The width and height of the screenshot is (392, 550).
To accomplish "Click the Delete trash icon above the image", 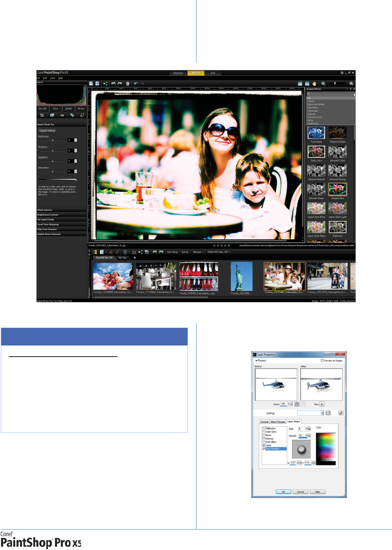I will tap(128, 83).
